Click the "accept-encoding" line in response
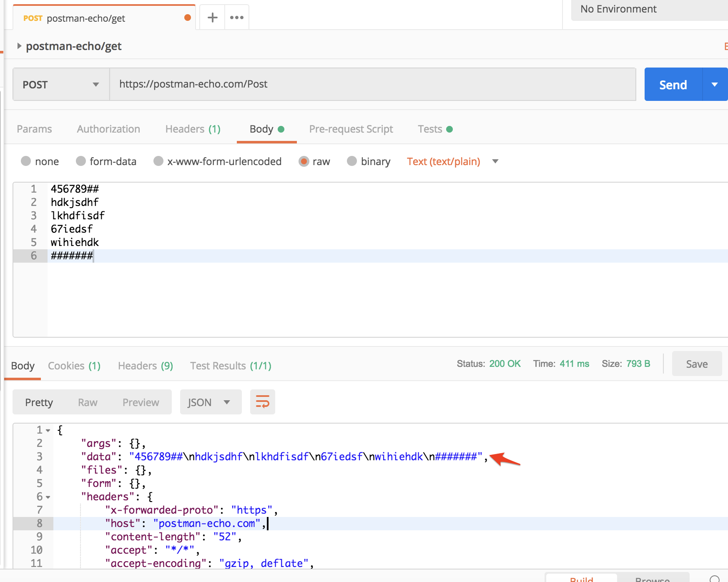Screen dimensions: 728x582 (209, 563)
